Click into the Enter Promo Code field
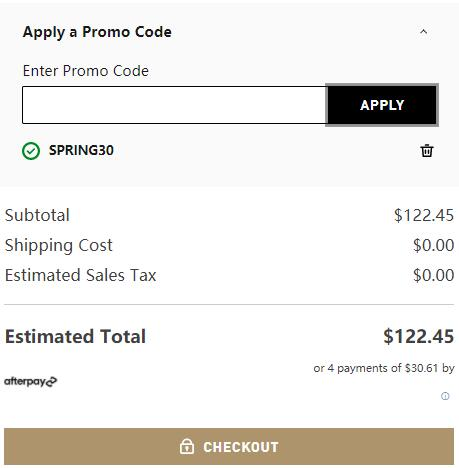This screenshot has height=468, width=459. click(174, 105)
